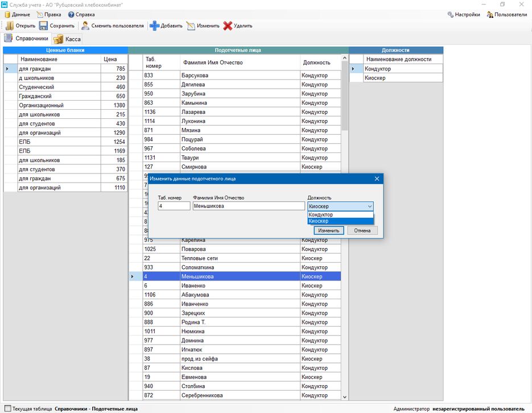This screenshot has width=532, height=413.
Task: Open the Данные menu
Action: coord(17,15)
